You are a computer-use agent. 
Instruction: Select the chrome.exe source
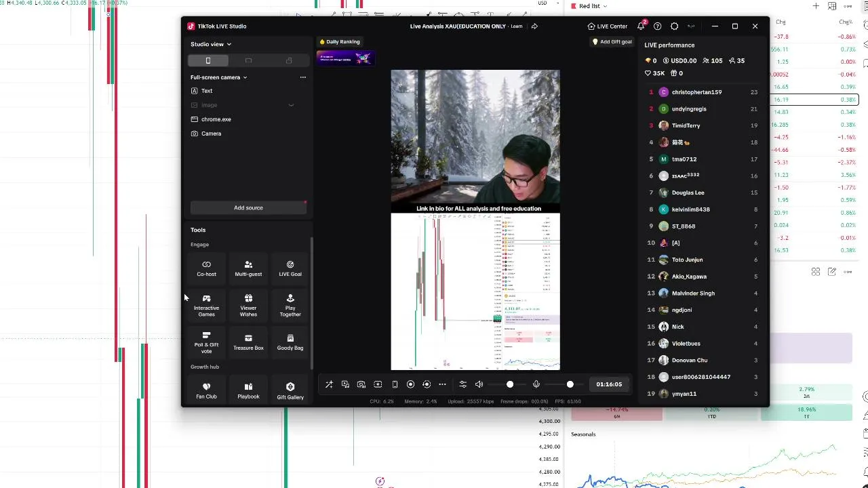tap(248, 119)
